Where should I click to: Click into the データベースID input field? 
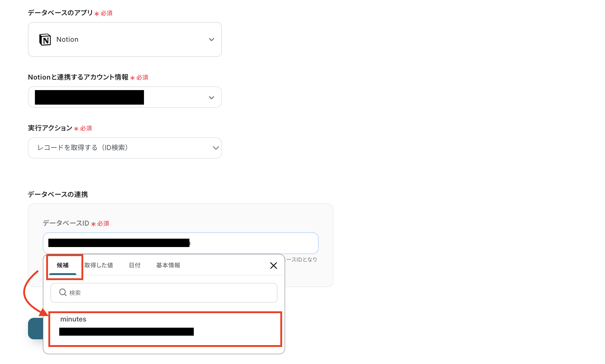coord(181,243)
